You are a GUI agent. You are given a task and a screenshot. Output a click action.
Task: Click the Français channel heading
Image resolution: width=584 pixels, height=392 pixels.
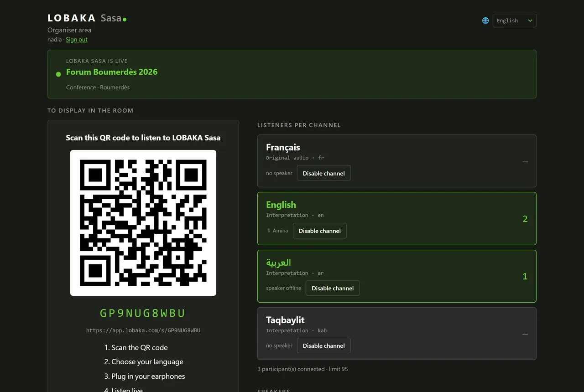[x=283, y=147]
